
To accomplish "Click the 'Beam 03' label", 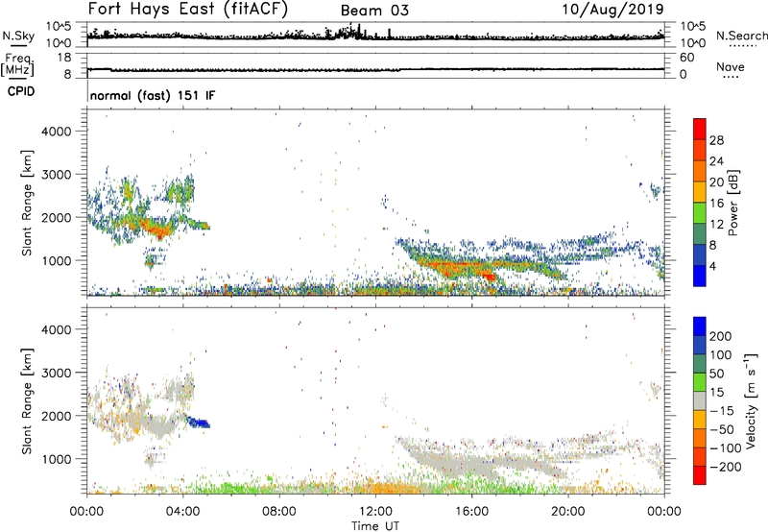I will coord(374,11).
